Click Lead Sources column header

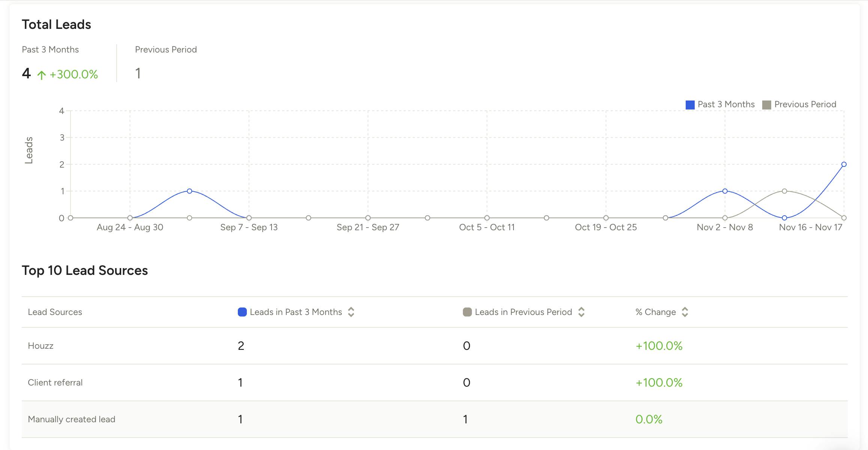click(x=55, y=312)
